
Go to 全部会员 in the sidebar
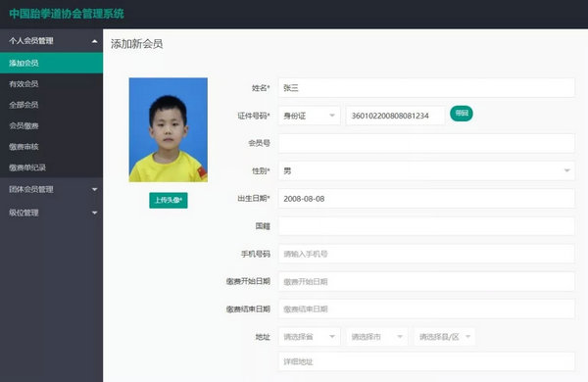tap(51, 105)
